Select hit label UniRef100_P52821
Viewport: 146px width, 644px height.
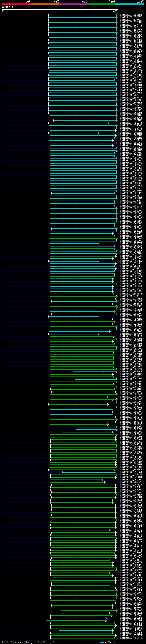[131, 321]
